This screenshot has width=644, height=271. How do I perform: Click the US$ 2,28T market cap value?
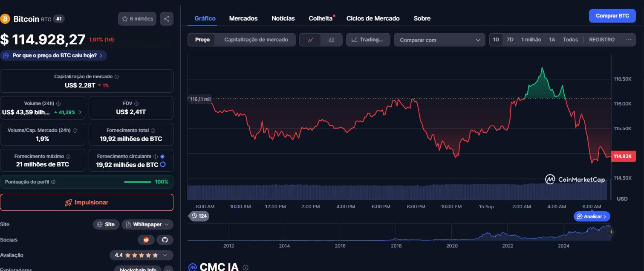pos(80,85)
